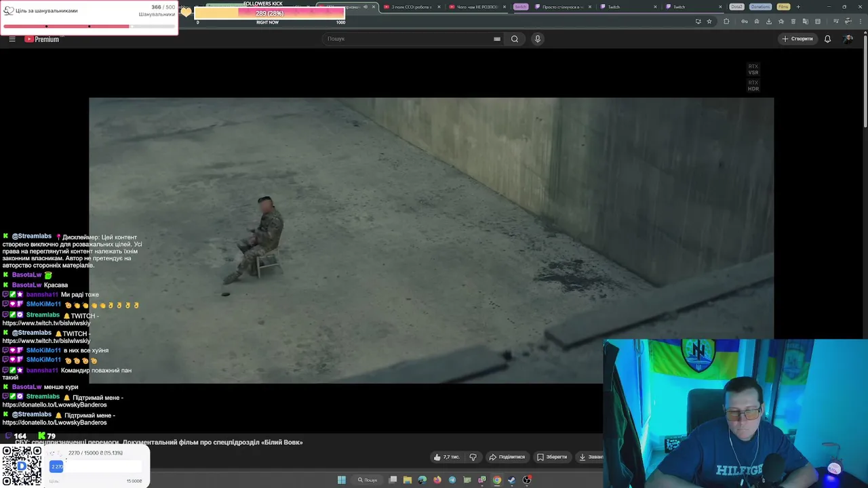Switch to Chrome taskbar icon
This screenshot has height=488, width=868.
(x=497, y=480)
